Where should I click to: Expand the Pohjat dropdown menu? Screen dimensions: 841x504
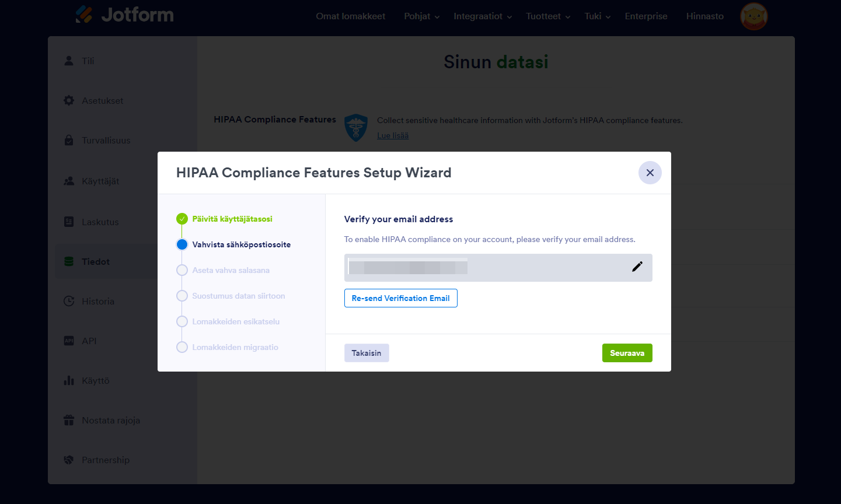(x=421, y=16)
